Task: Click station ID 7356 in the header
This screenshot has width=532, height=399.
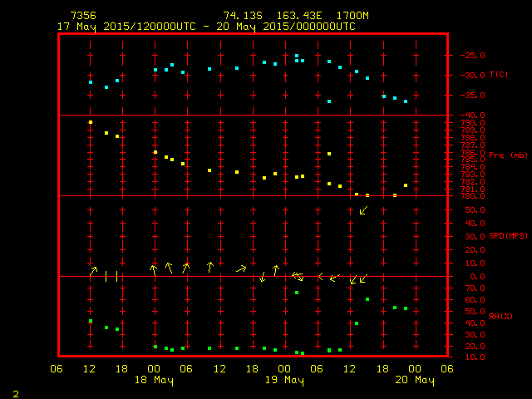Action: pyautogui.click(x=82, y=16)
